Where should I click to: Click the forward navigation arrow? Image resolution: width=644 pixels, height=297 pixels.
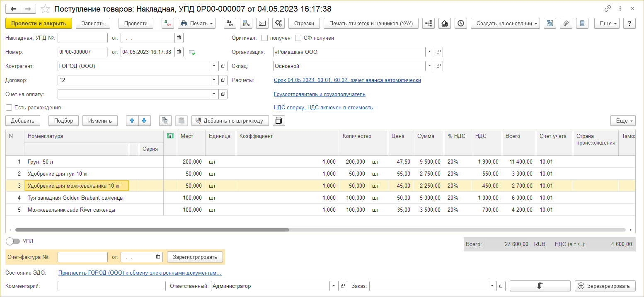click(x=28, y=9)
